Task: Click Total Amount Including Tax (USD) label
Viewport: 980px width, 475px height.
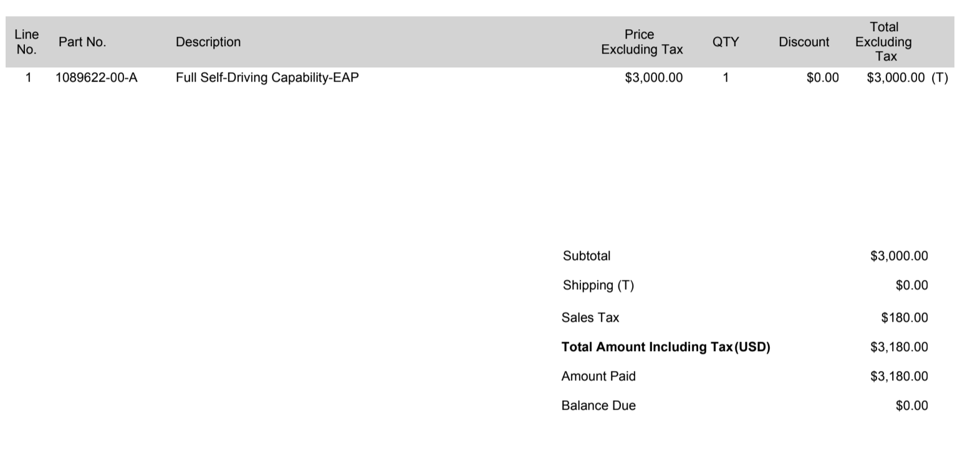Action: click(665, 347)
